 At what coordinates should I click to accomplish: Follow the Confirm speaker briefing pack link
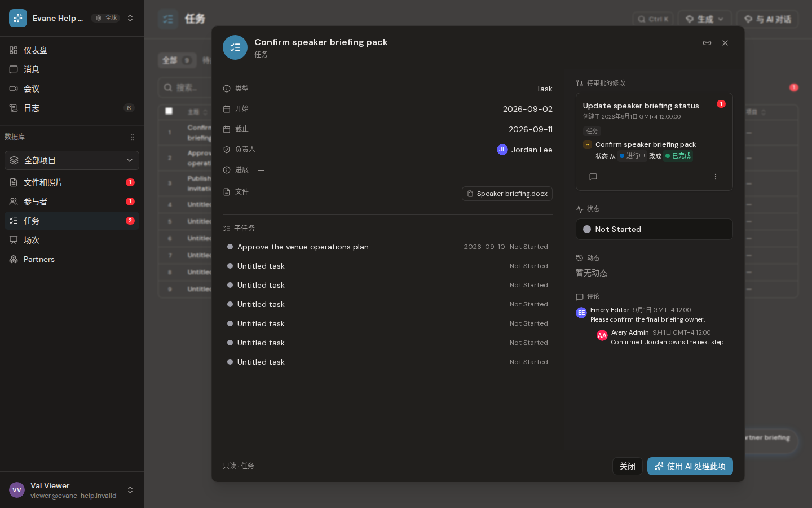tap(646, 144)
